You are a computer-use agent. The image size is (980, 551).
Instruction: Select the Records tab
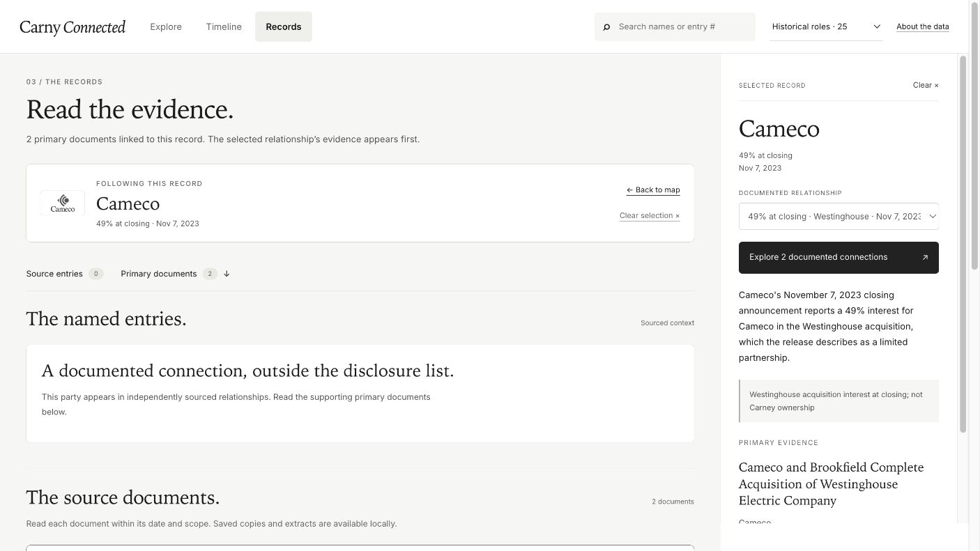point(284,26)
